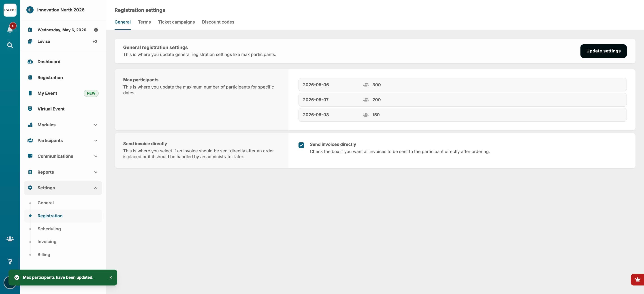
Task: Open the Discount codes tab
Action: click(x=218, y=22)
